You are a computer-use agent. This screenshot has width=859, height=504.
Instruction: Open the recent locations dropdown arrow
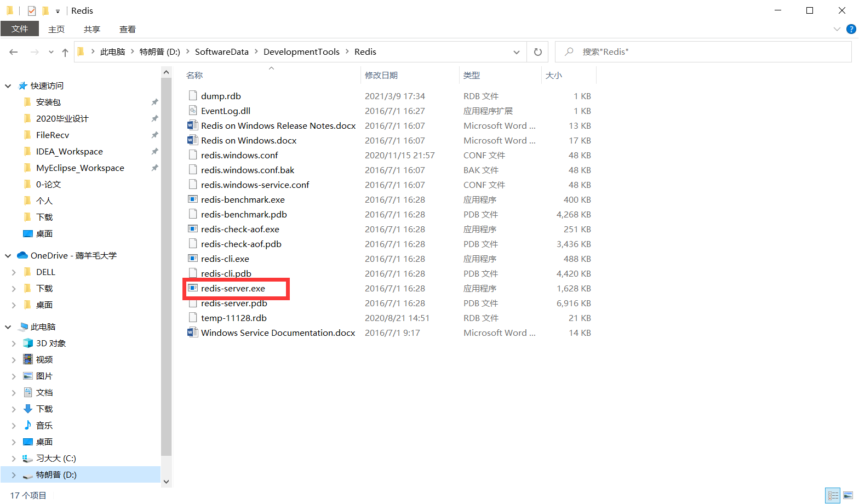(x=51, y=52)
